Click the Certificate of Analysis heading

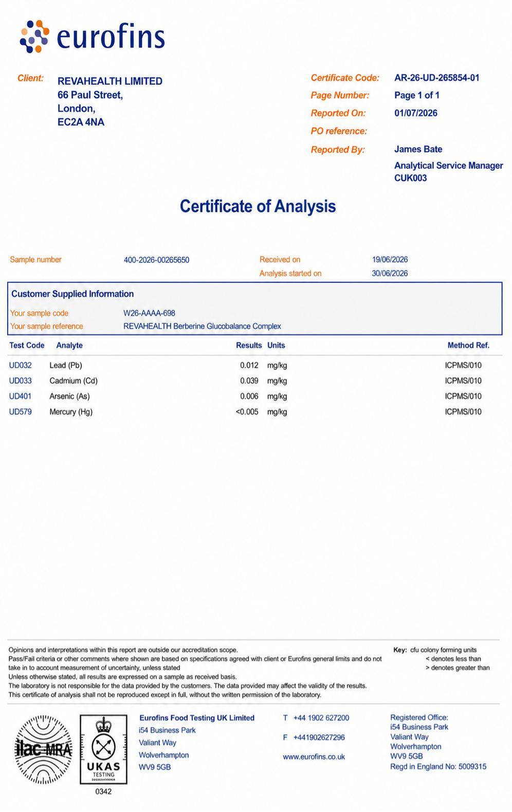258,206
